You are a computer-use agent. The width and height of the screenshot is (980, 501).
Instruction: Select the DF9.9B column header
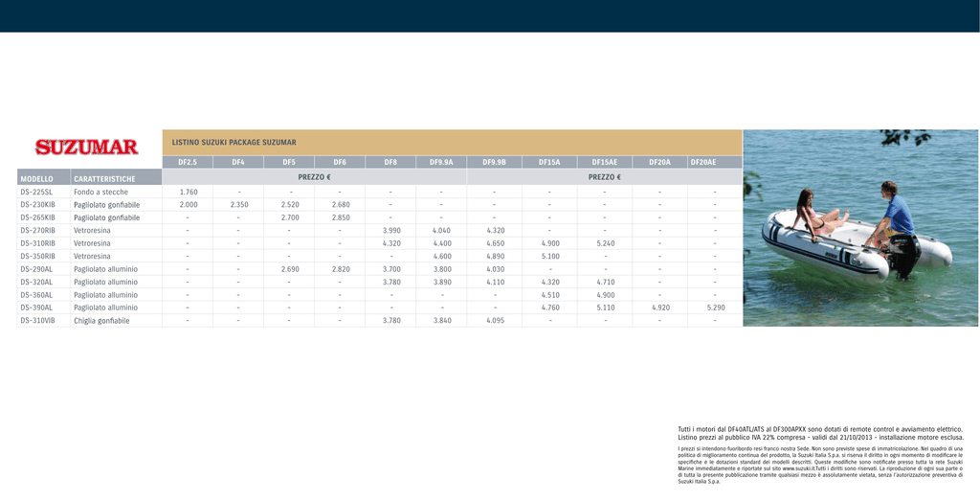tap(494, 162)
